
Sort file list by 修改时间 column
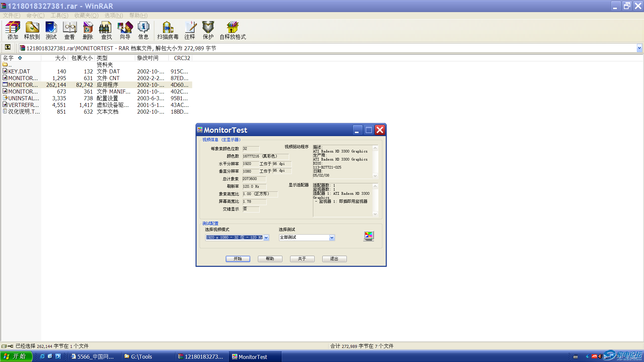[152, 58]
